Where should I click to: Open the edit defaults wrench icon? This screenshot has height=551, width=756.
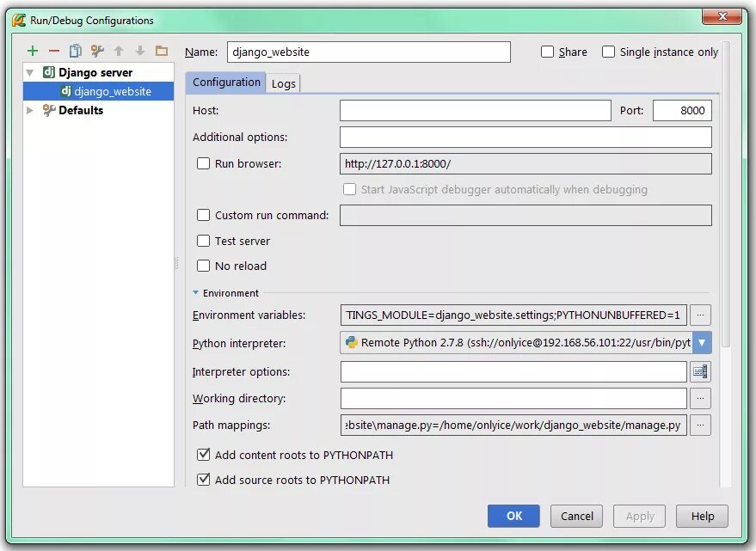pos(97,51)
